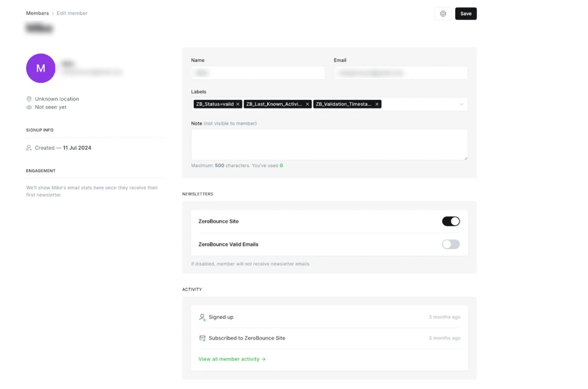The width and height of the screenshot is (588, 389).
Task: Enable the ZeroBounce Valid Emails newsletter
Action: tap(451, 244)
